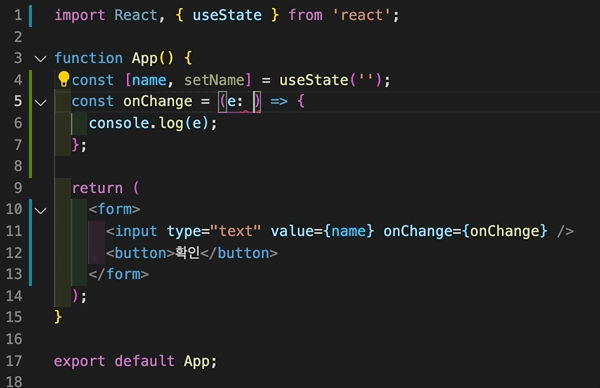This screenshot has height=388, width=600.
Task: Click 'console' on line 6
Action: 119,123
